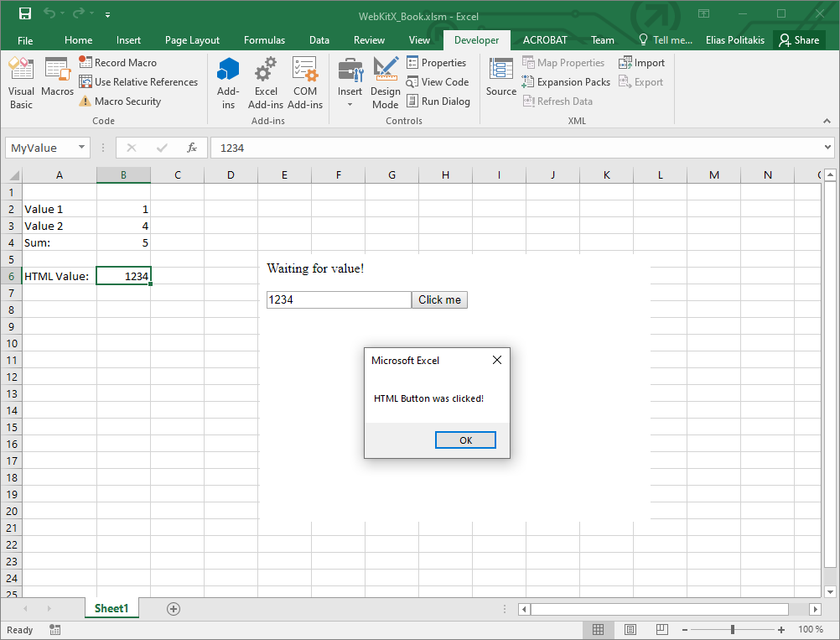840x640 pixels.
Task: Toggle Use Relative References
Action: pos(138,81)
